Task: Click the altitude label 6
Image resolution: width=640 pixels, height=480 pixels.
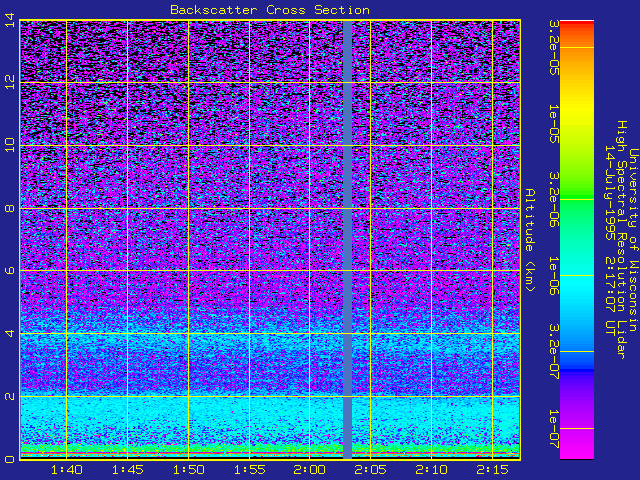Action: (10, 271)
